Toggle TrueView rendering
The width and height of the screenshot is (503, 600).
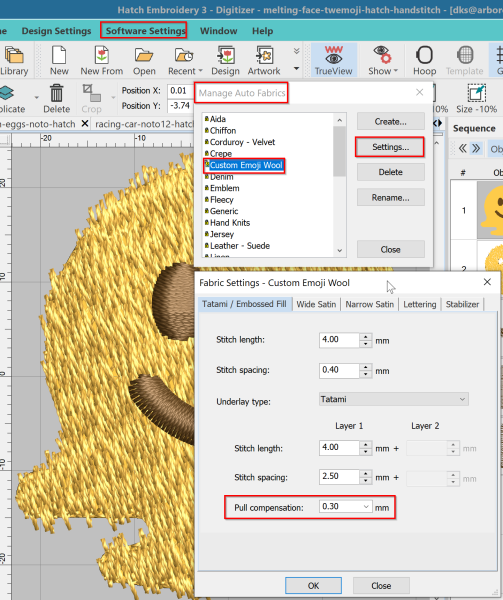[334, 60]
